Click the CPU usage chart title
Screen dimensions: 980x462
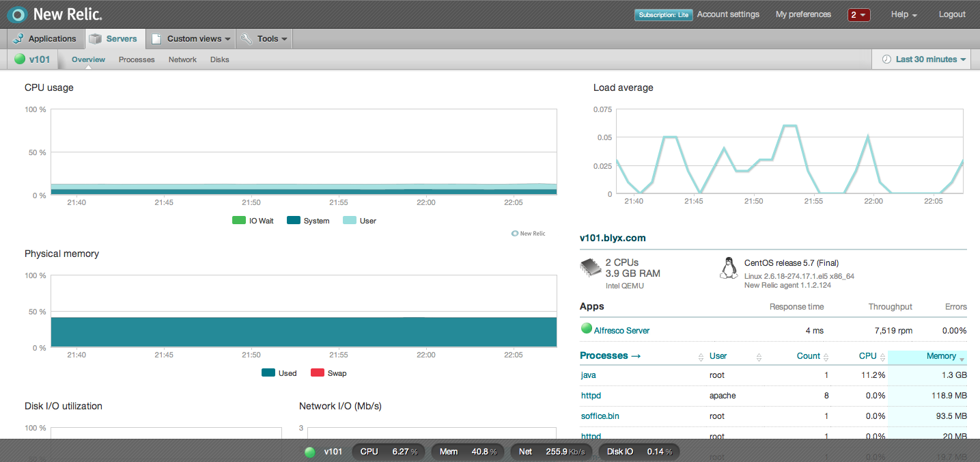click(49, 87)
